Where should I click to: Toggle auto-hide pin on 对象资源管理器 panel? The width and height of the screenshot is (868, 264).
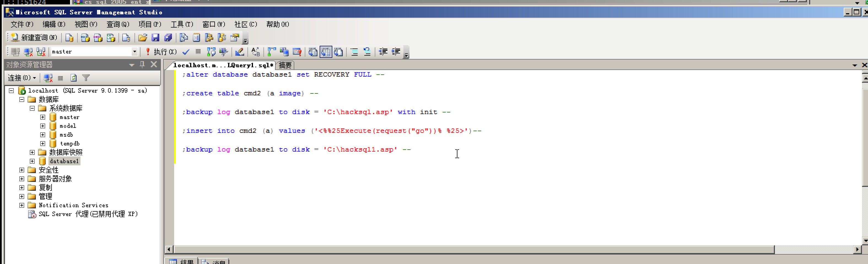point(142,64)
